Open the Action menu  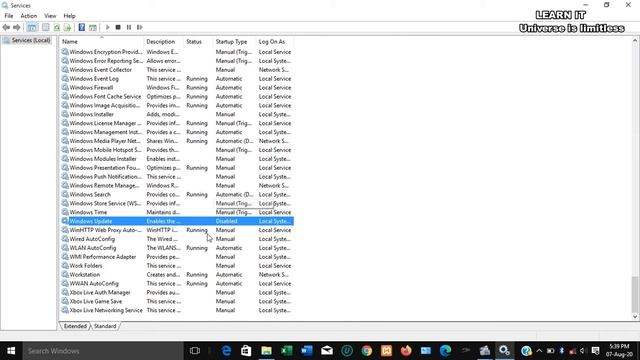point(29,16)
